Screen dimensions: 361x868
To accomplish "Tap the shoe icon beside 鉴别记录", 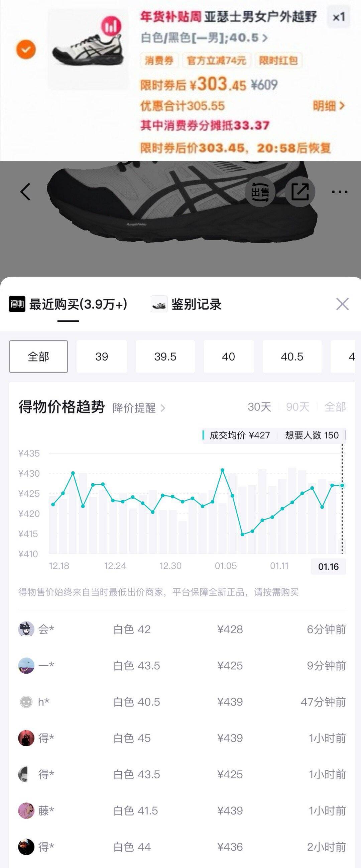I will [x=159, y=304].
